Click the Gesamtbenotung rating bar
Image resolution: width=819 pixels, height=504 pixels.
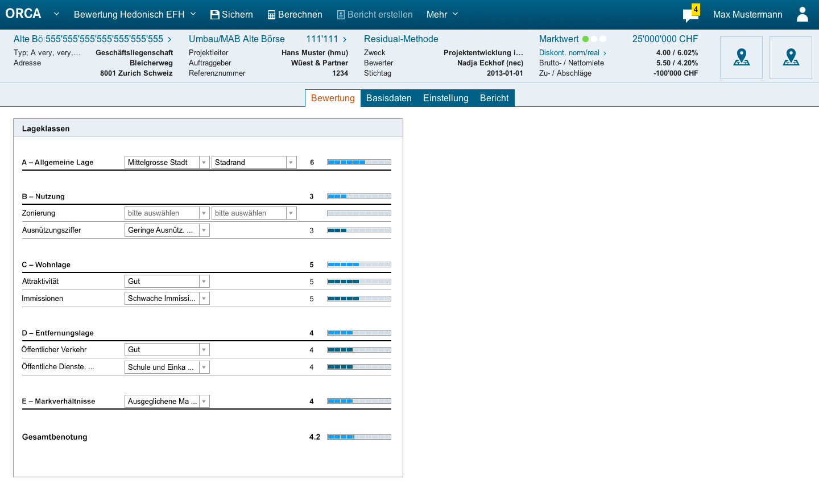coord(359,437)
